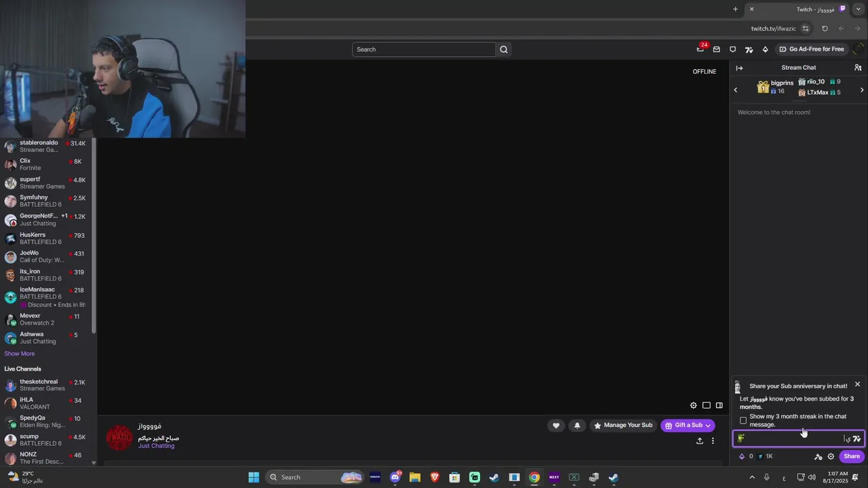Open chat settings gear icon
This screenshot has width=868, height=488.
pos(831,457)
